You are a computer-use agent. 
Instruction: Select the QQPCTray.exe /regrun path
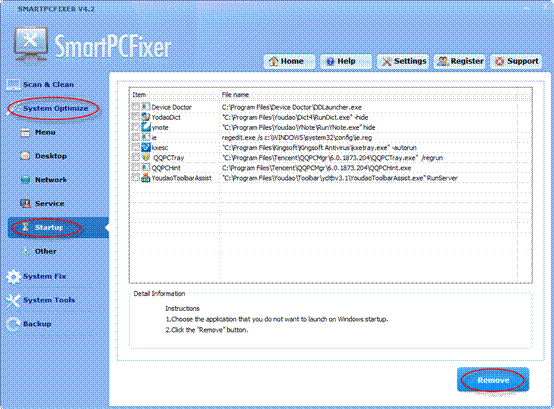[x=332, y=158]
